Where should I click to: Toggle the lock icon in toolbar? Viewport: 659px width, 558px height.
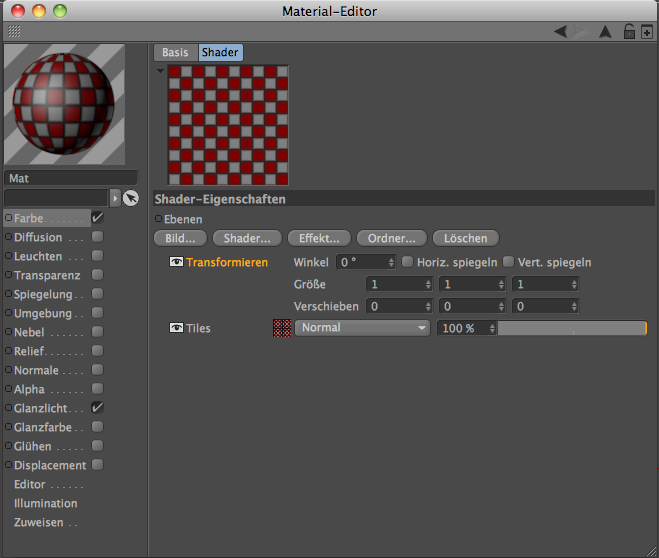click(x=629, y=32)
